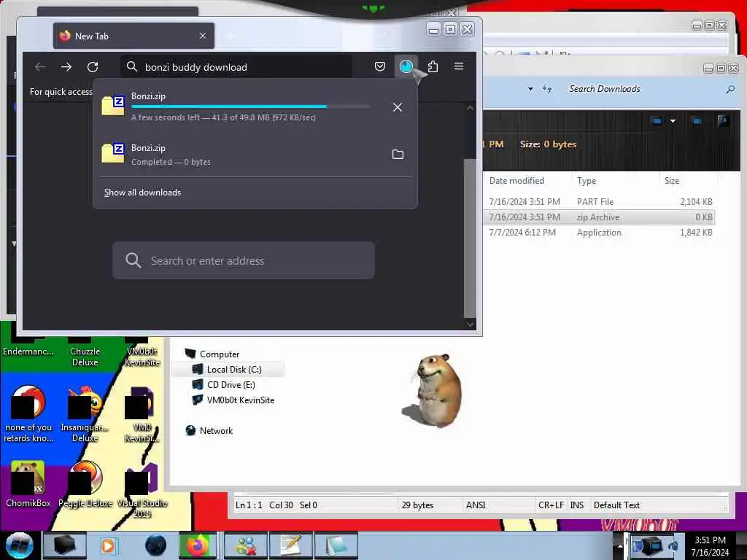
Task: Select Local Disk (C:) in tree
Action: (227, 370)
